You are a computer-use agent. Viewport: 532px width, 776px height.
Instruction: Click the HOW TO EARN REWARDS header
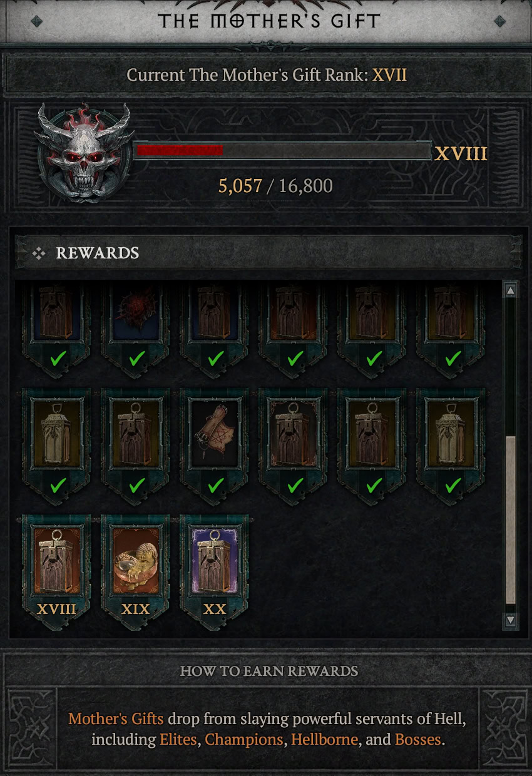[269, 671]
